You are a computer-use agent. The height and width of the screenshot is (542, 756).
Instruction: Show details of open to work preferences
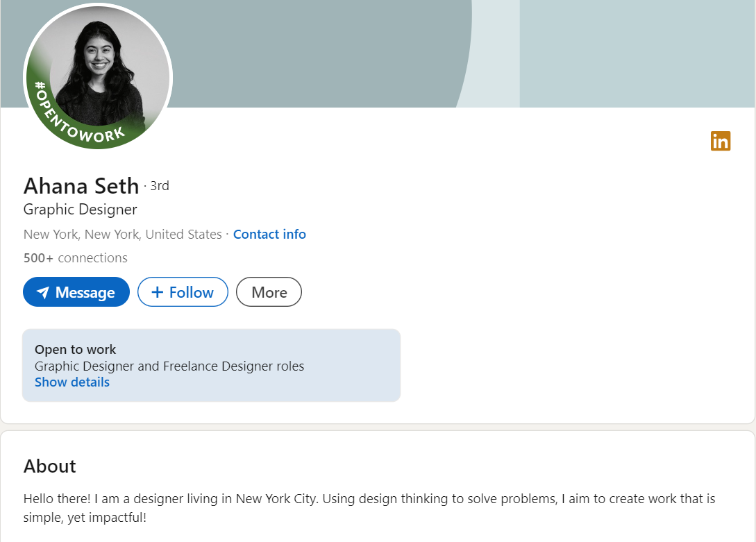click(72, 382)
